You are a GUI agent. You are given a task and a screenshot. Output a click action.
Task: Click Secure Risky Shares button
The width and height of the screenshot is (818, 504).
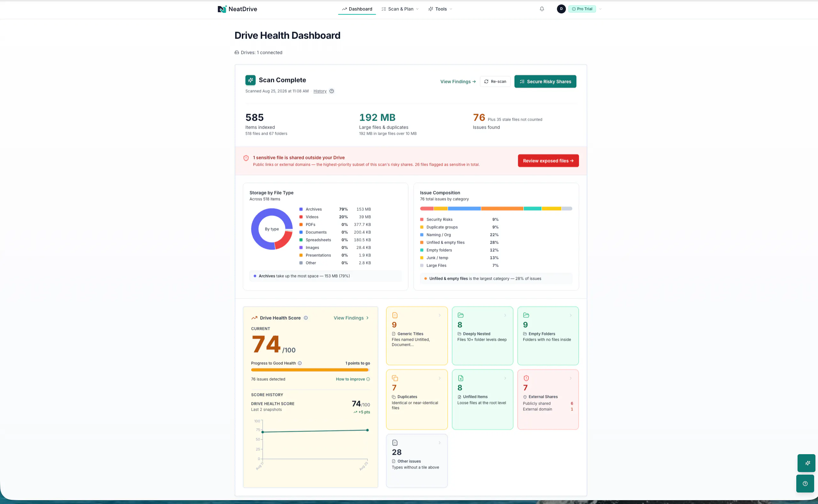click(x=545, y=82)
